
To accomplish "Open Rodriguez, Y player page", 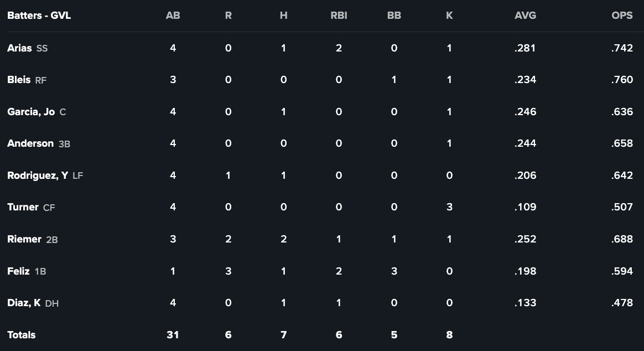I will 38,175.
